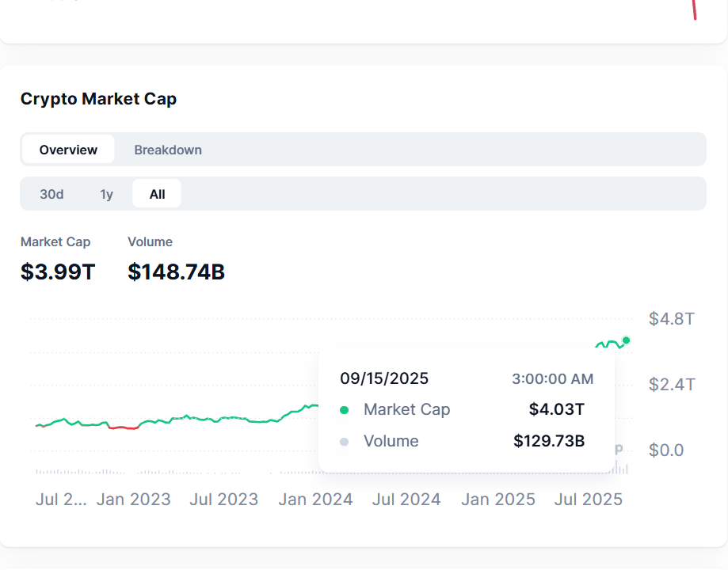Click the red sparkline in the top card
This screenshot has width=728, height=570.
click(694, 9)
